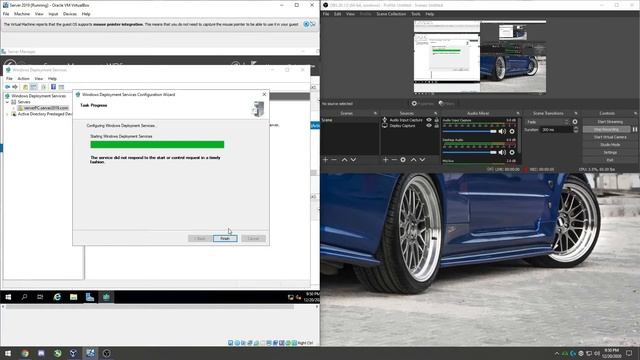This screenshot has width=640, height=360.
Task: Click the WDS console icon in guest taskbar
Action: 106,297
